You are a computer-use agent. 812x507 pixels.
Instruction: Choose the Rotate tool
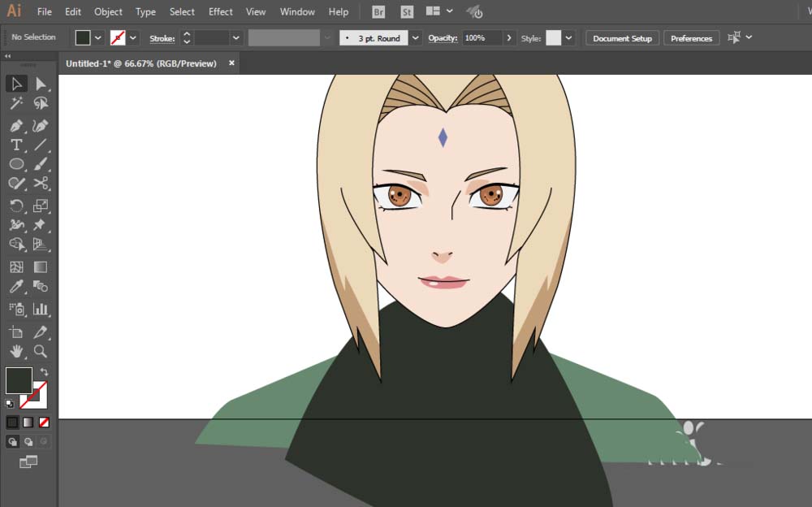pos(16,206)
